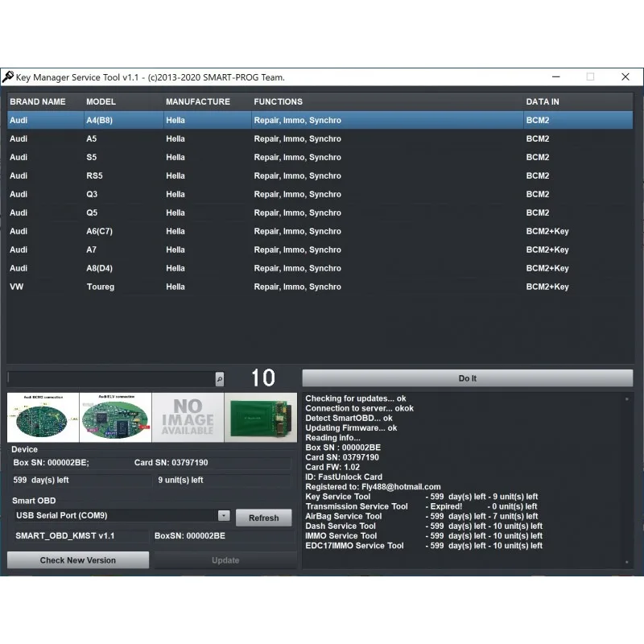This screenshot has height=644, width=644.
Task: Click the Check New Version button
Action: pyautogui.click(x=78, y=560)
